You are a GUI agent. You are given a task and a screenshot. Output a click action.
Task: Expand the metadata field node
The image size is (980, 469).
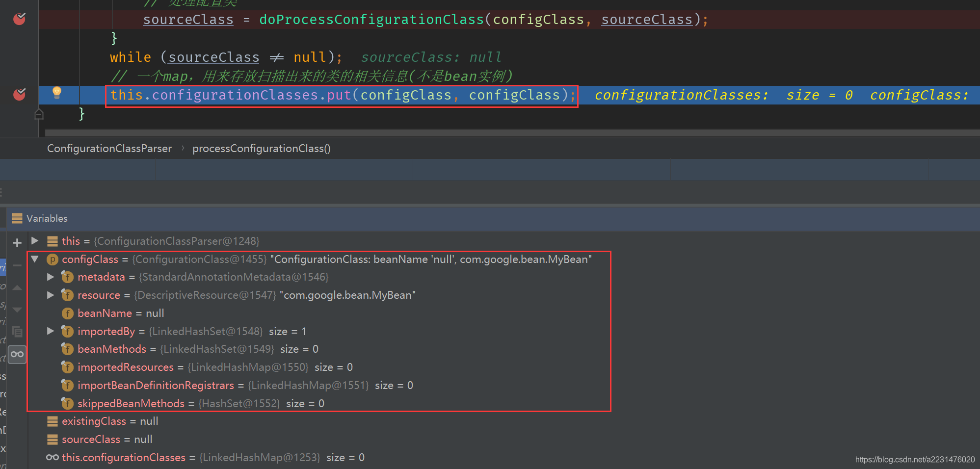pos(51,277)
